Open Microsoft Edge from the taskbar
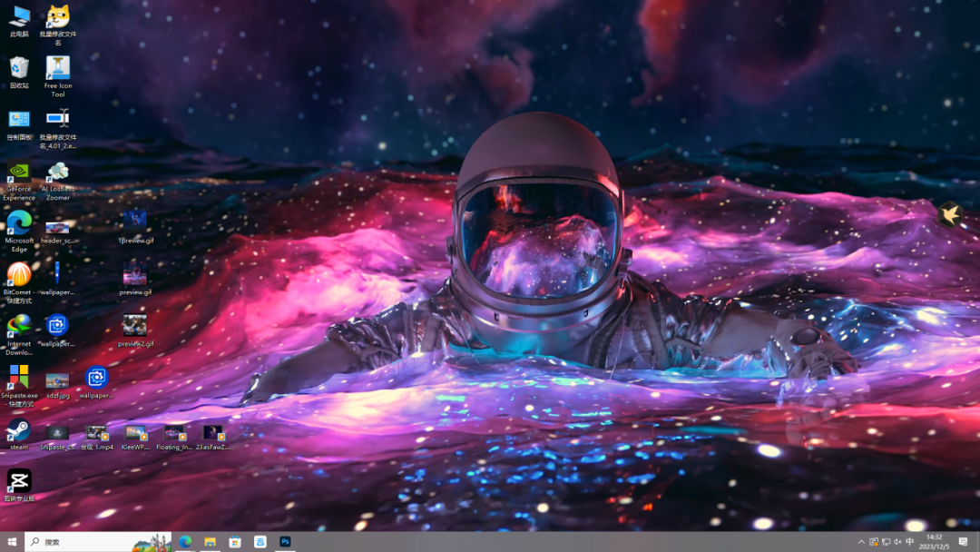980x552 pixels. pos(185,542)
